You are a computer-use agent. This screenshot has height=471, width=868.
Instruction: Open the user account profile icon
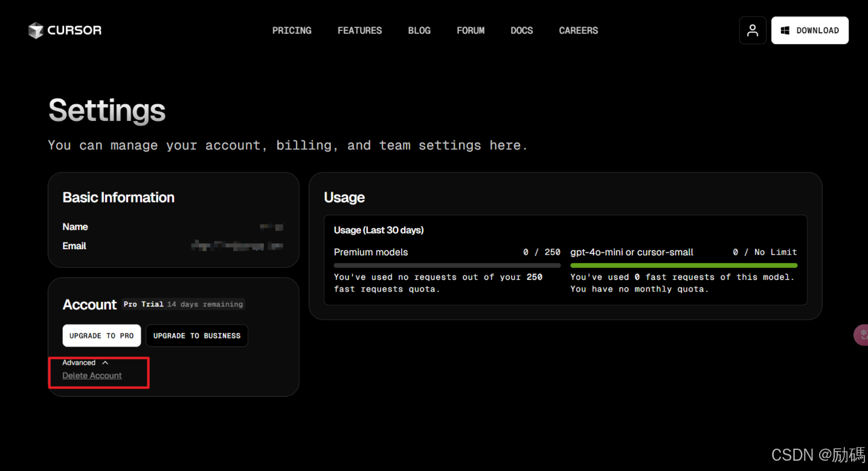pyautogui.click(x=753, y=30)
